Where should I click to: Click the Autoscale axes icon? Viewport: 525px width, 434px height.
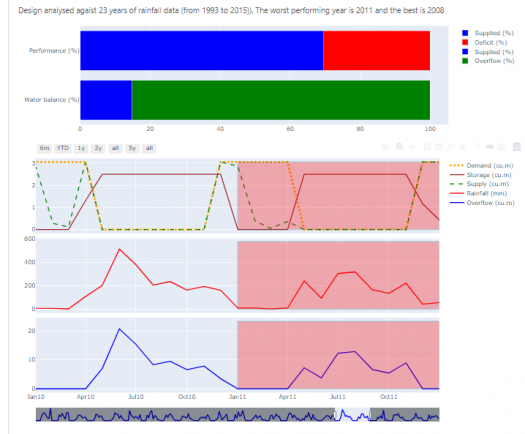pyautogui.click(x=451, y=147)
